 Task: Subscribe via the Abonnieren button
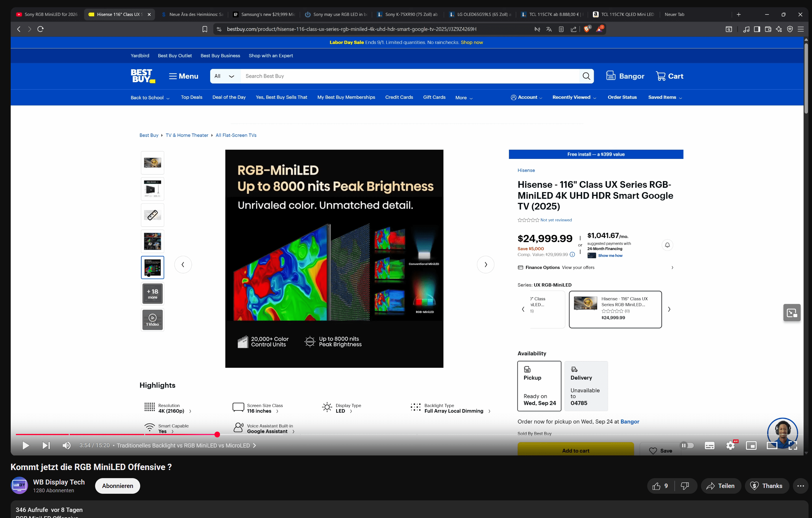[x=117, y=486]
